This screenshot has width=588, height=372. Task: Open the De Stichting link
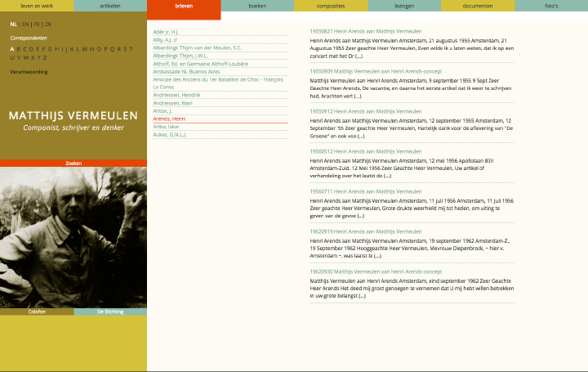(110, 312)
